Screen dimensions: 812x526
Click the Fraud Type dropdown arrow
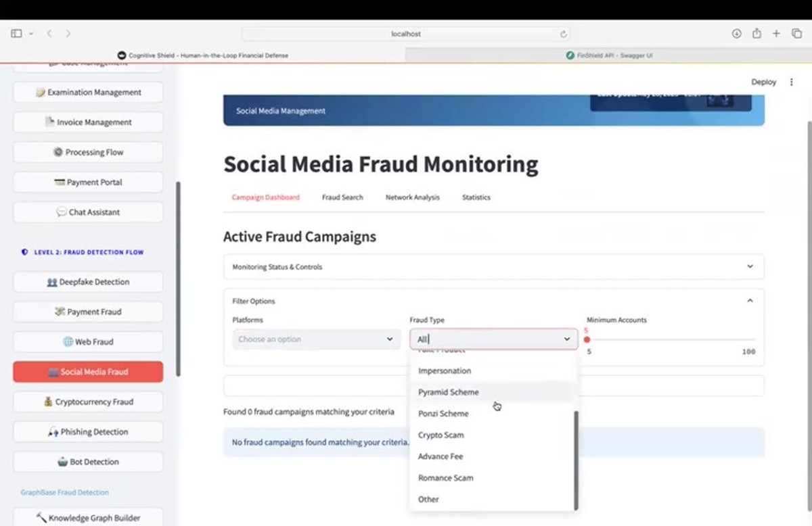pyautogui.click(x=567, y=339)
